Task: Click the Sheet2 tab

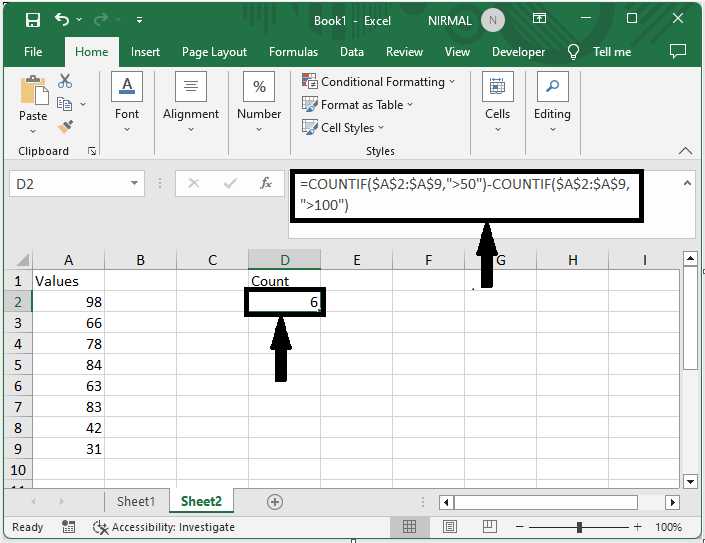Action: [201, 501]
